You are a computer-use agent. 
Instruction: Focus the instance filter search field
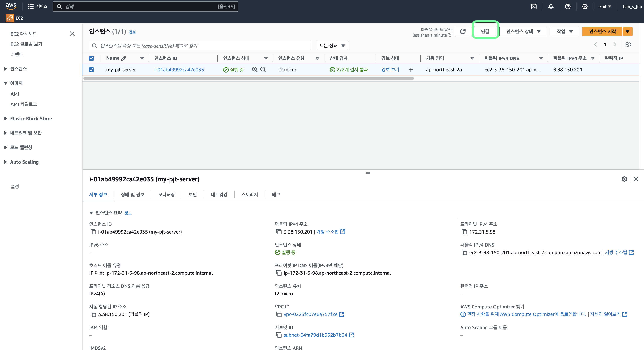pyautogui.click(x=200, y=46)
